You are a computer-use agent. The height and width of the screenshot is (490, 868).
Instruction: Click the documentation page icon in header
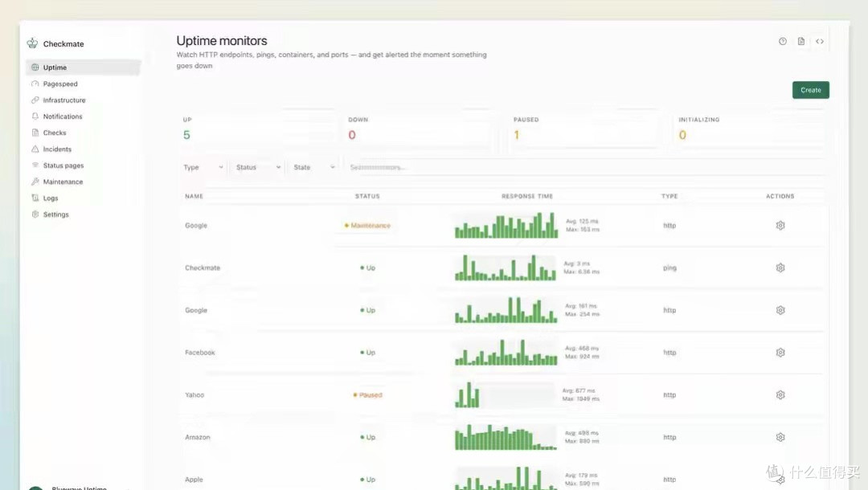801,42
